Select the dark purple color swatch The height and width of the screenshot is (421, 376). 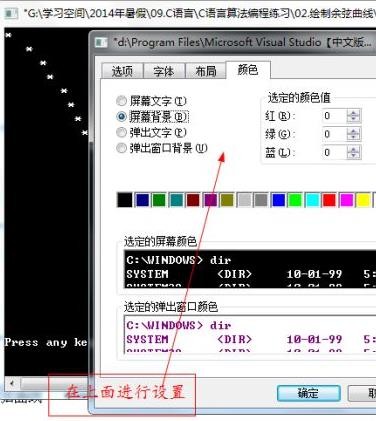[210, 200]
